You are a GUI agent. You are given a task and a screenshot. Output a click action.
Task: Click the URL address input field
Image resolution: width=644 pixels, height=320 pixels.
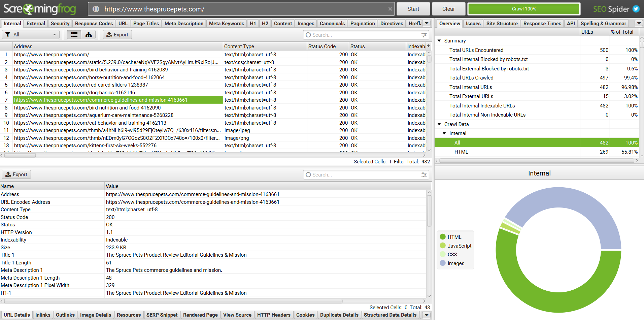tap(241, 9)
